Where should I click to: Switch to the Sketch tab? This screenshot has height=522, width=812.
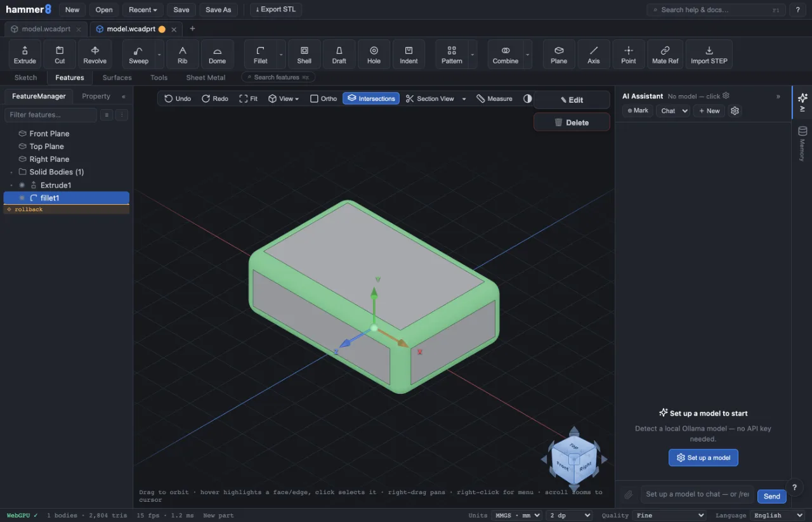tap(26, 77)
